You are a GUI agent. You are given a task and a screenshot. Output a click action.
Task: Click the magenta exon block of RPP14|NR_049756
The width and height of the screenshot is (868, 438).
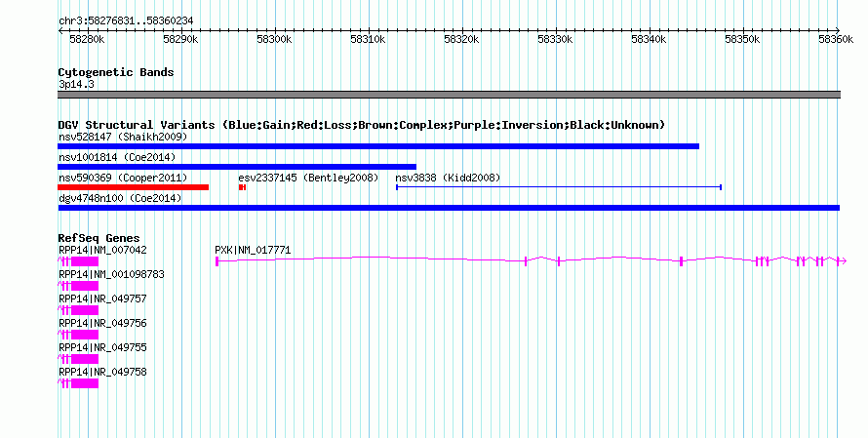(85, 335)
